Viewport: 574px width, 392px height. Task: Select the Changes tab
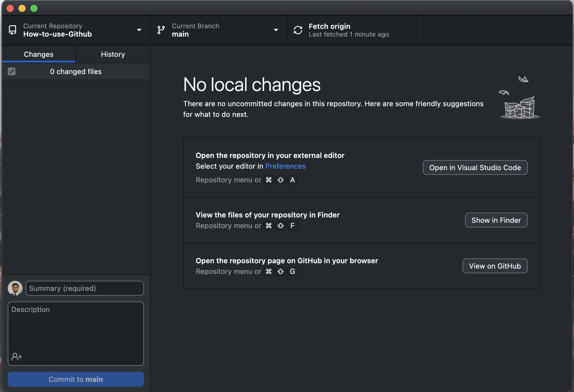38,54
